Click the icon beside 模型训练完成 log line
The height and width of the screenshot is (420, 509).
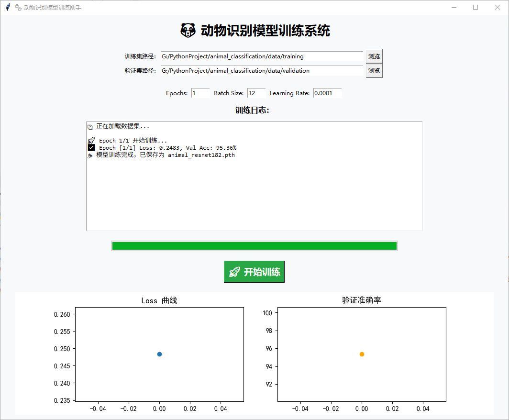(90, 155)
